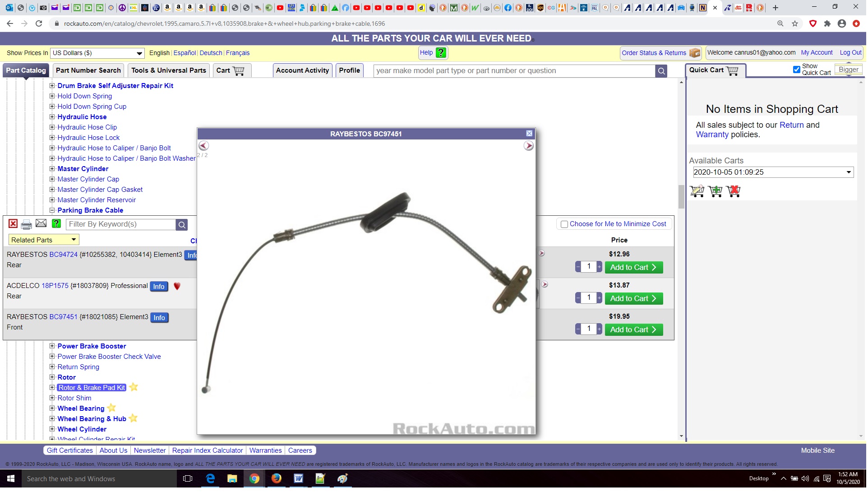Expand the Power Brake Booster category
The width and height of the screenshot is (868, 492).
pos(52,347)
